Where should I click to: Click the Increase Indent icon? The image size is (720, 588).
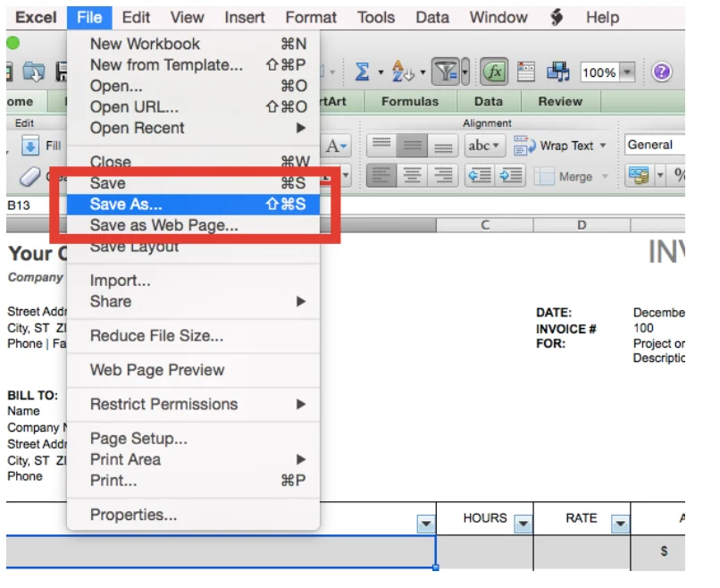[x=511, y=177]
